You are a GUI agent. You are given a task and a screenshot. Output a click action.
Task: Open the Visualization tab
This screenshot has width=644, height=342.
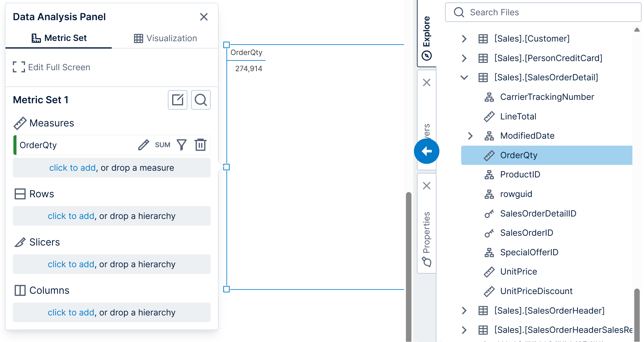coord(165,38)
